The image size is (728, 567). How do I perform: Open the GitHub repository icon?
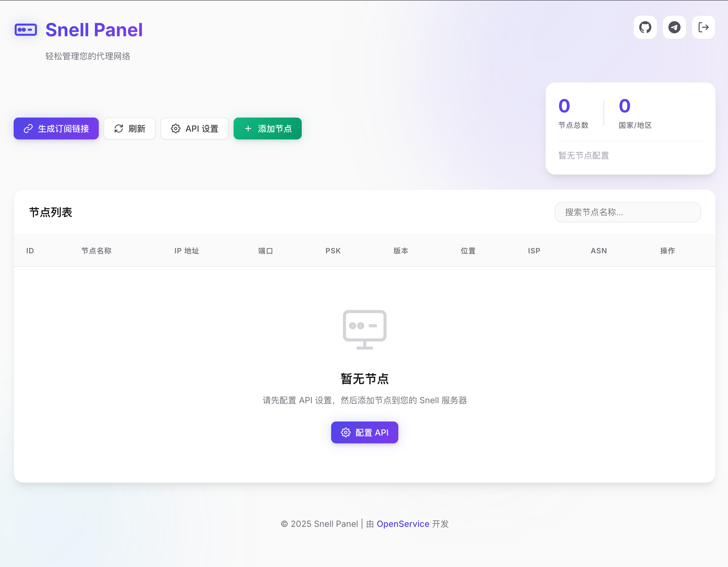(645, 27)
